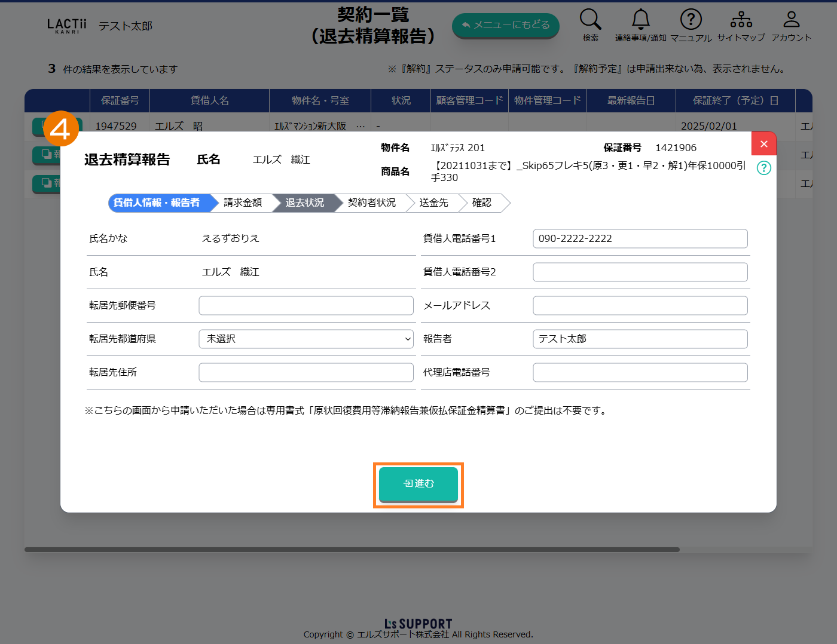Image resolution: width=837 pixels, height=644 pixels.
Task: Click the 代理店電話番号 input field
Action: tap(640, 372)
